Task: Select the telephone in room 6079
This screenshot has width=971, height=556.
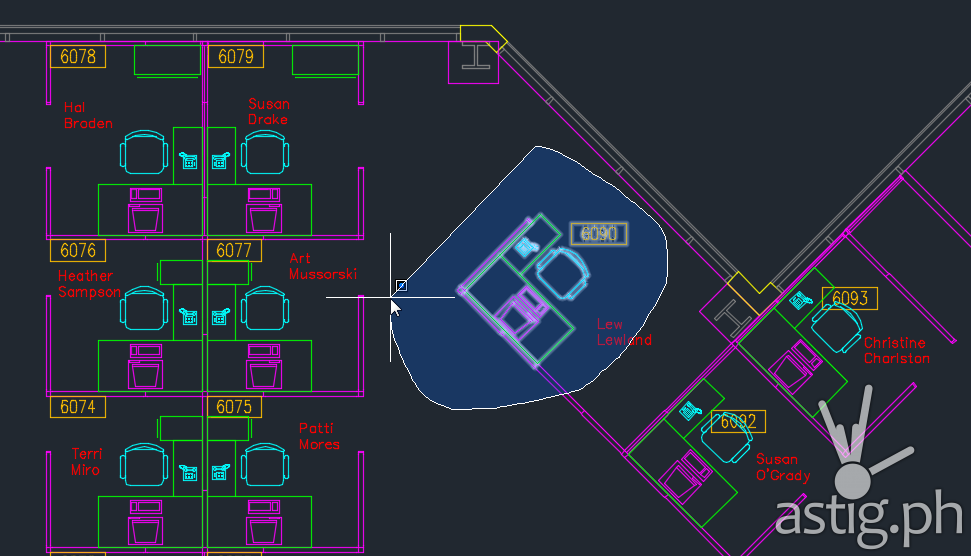Action: pyautogui.click(x=220, y=161)
